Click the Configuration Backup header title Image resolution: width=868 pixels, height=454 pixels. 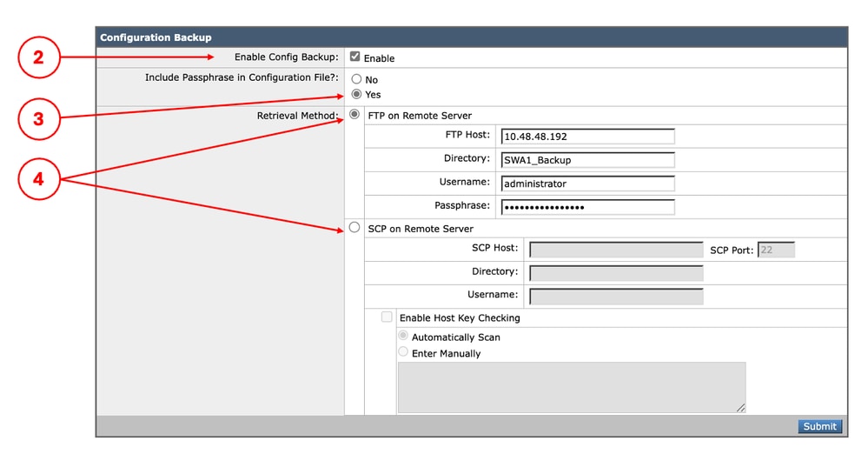(x=156, y=37)
